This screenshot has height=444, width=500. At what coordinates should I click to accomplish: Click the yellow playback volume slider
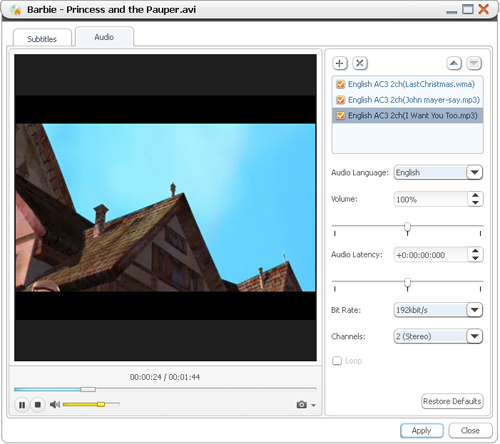91,404
